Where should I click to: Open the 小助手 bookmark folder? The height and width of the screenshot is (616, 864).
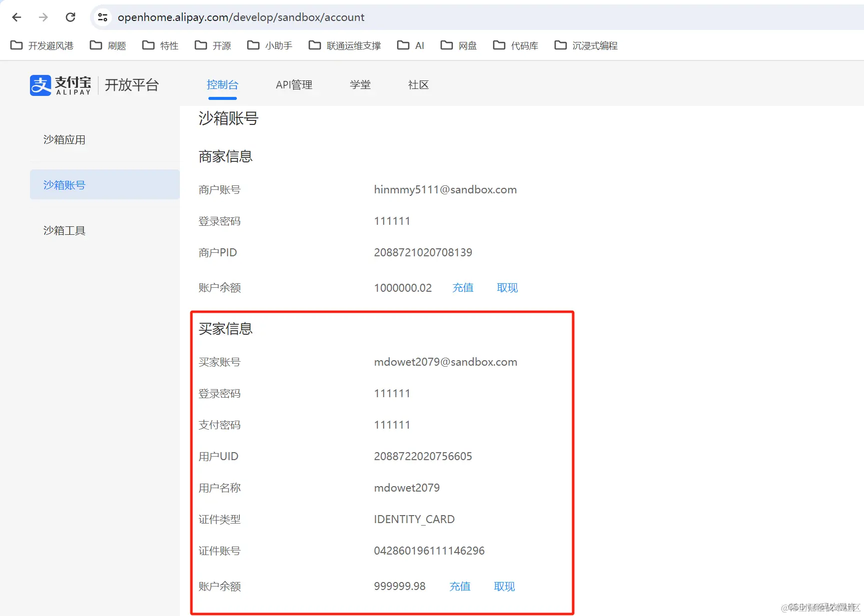tap(270, 45)
